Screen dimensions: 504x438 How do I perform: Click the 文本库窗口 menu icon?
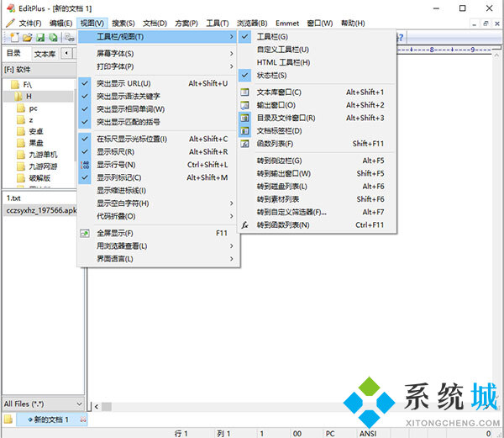click(x=244, y=92)
